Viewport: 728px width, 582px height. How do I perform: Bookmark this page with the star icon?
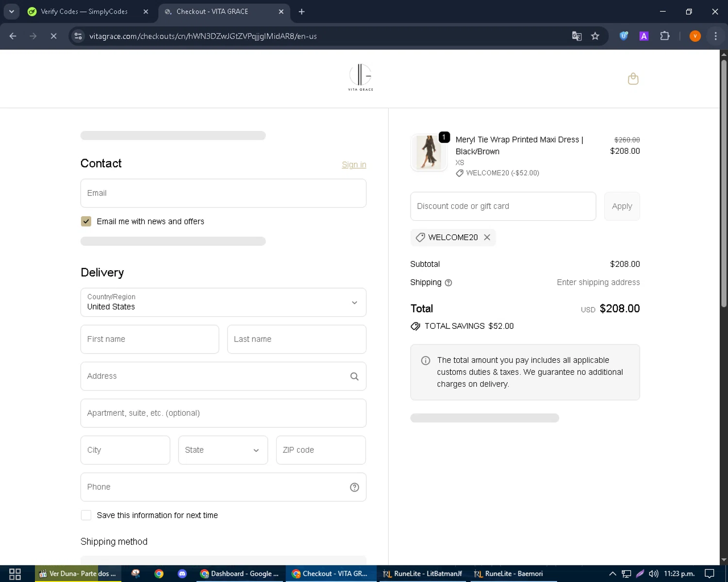pos(595,36)
